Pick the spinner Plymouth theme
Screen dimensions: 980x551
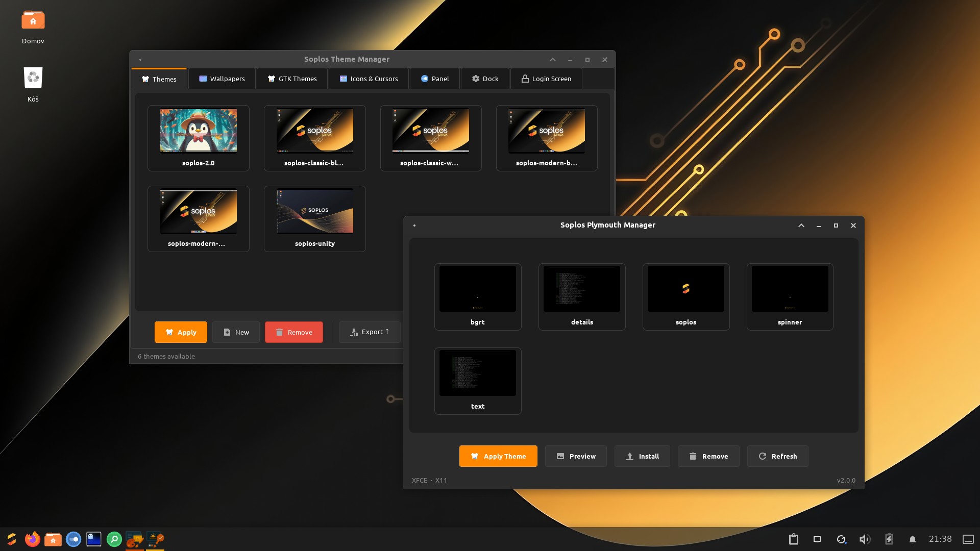[790, 297]
